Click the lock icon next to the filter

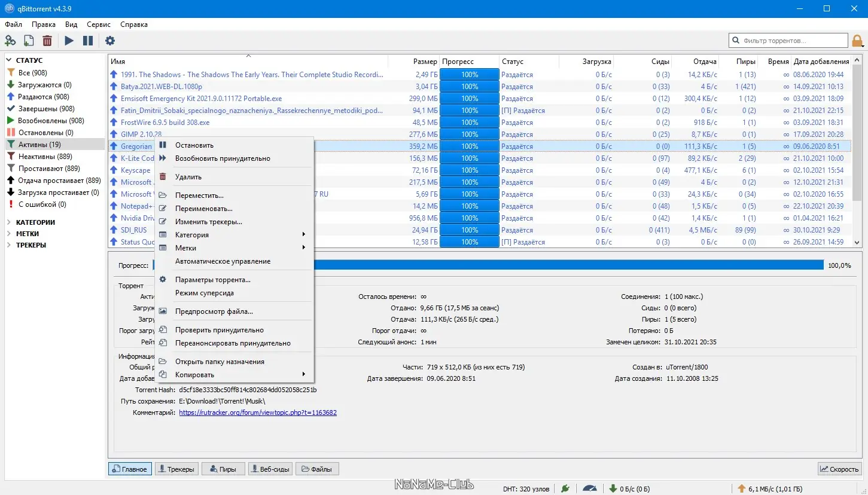point(857,41)
